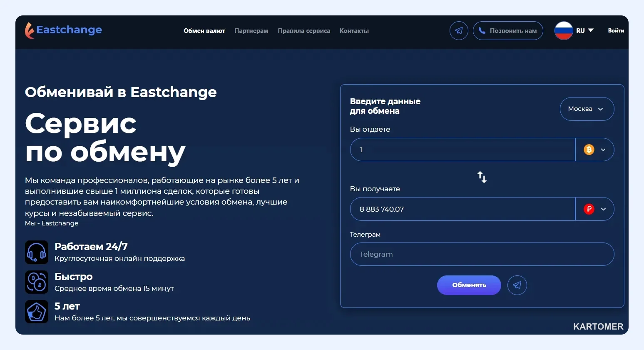Expand the Bitcoin currency chevron
The image size is (644, 350).
pyautogui.click(x=603, y=150)
